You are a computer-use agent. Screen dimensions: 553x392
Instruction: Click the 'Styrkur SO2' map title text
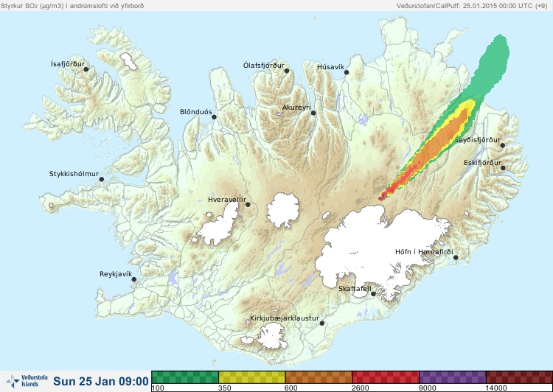[x=72, y=6]
